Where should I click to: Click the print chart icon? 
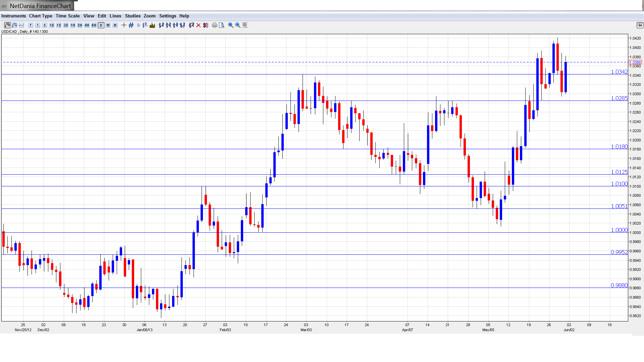click(215, 25)
